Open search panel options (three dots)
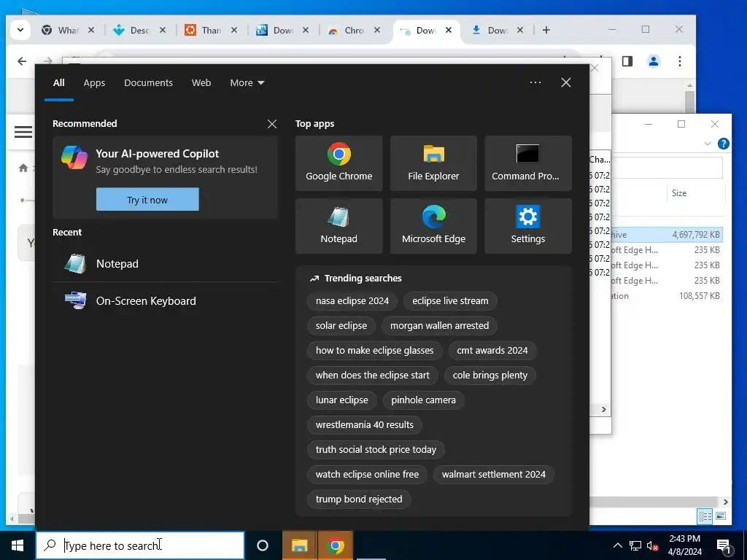 click(x=535, y=82)
